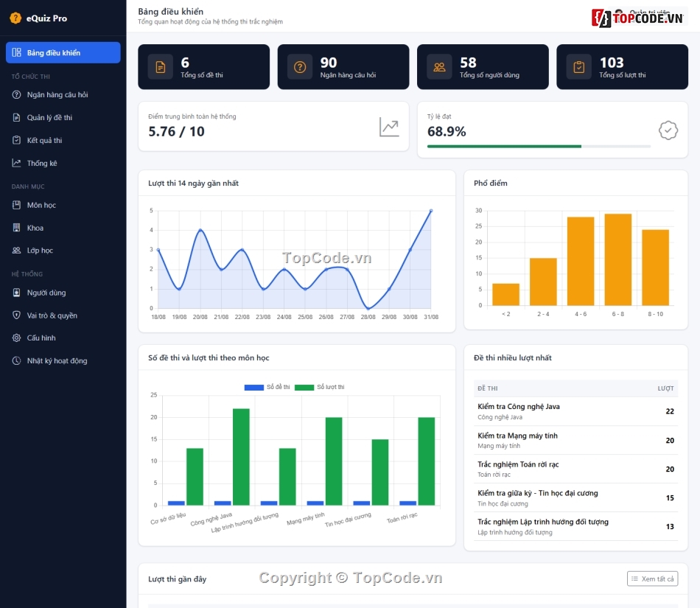This screenshot has height=608, width=700.
Task: Open Ngân hàng câu hỏi menu item
Action: coord(63,94)
